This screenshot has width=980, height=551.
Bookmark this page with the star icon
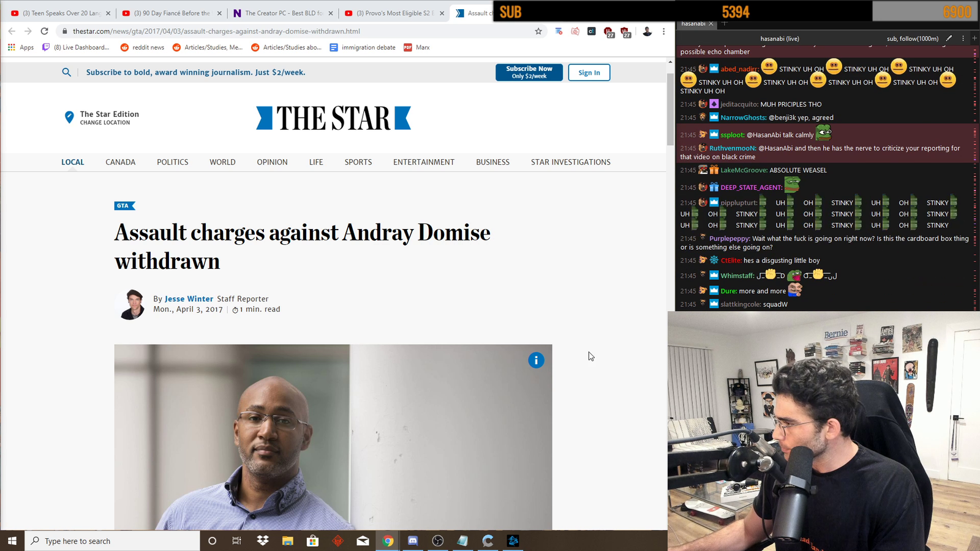(x=538, y=31)
